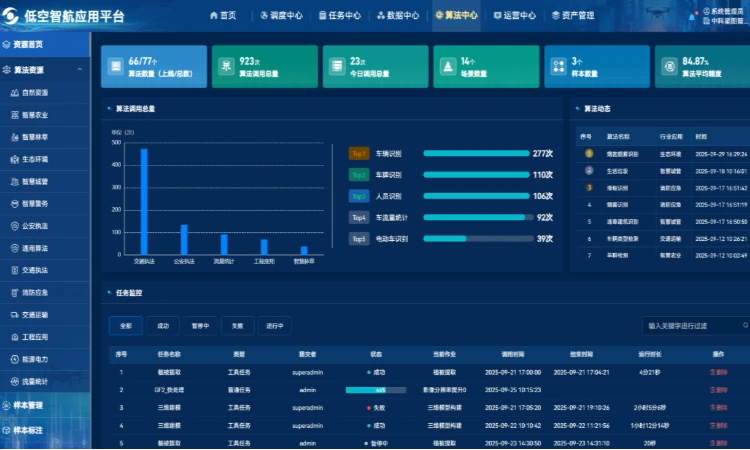Click the 交通运输 truck icon
This screenshot has height=450, width=750.
15,315
